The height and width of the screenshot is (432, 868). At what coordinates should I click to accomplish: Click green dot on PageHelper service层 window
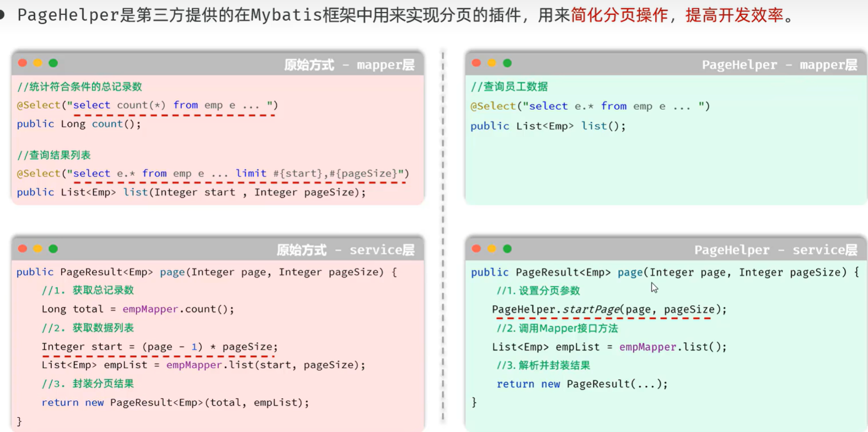507,249
